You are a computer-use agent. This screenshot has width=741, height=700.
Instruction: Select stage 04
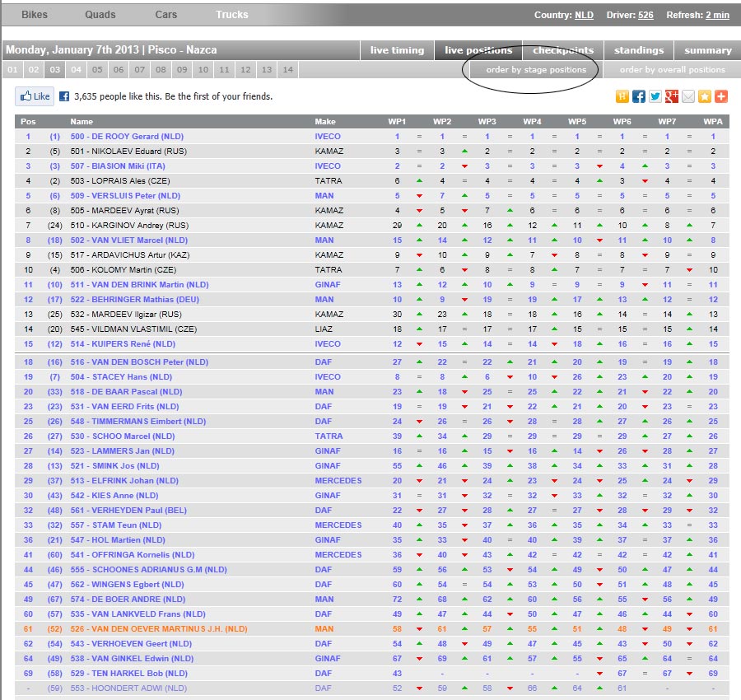tap(76, 69)
